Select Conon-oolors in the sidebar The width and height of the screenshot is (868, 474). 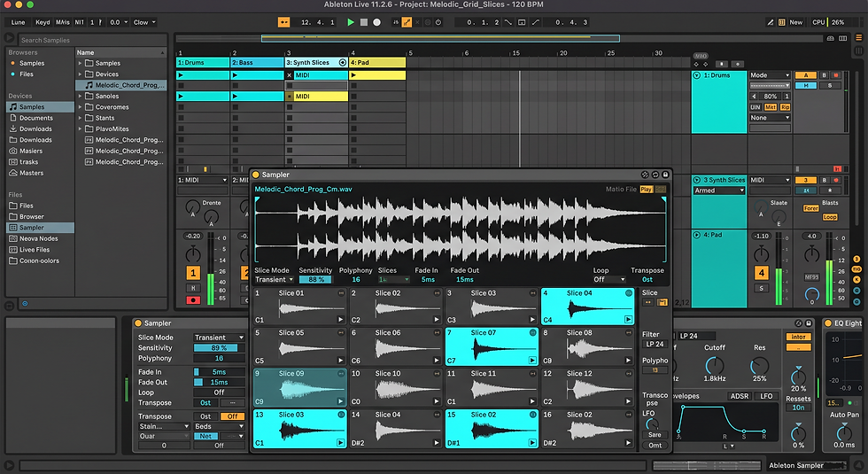click(39, 260)
